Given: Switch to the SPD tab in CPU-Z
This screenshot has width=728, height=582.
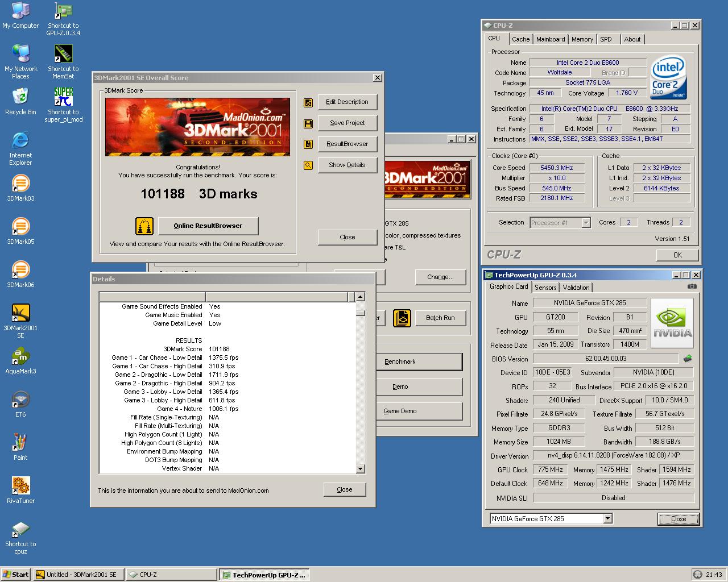Looking at the screenshot, I should point(606,39).
